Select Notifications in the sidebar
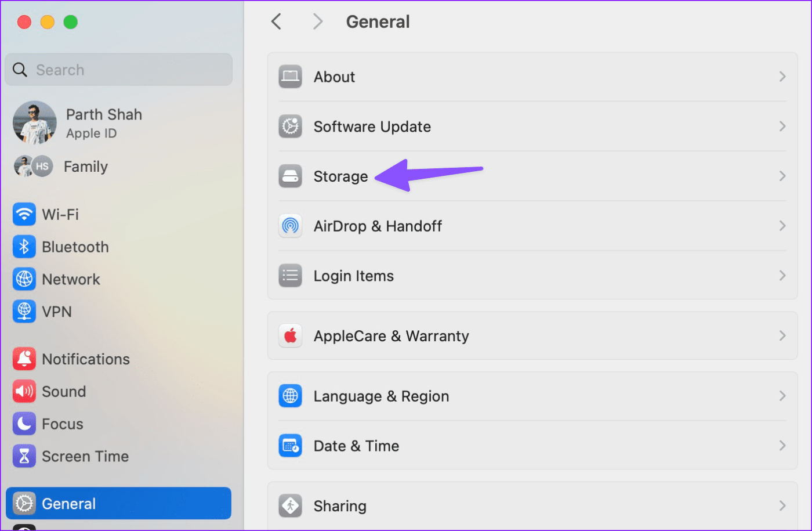The image size is (812, 531). click(x=86, y=359)
